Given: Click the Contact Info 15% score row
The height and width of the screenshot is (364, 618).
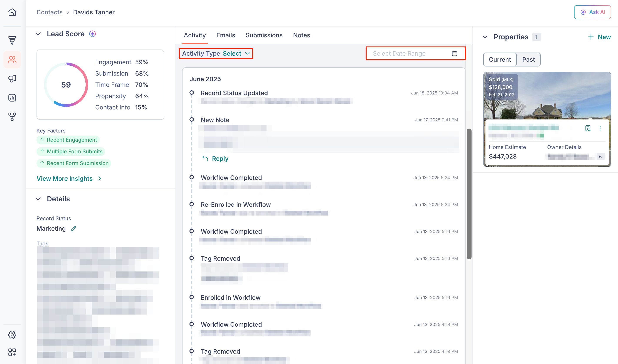Looking at the screenshot, I should 121,108.
